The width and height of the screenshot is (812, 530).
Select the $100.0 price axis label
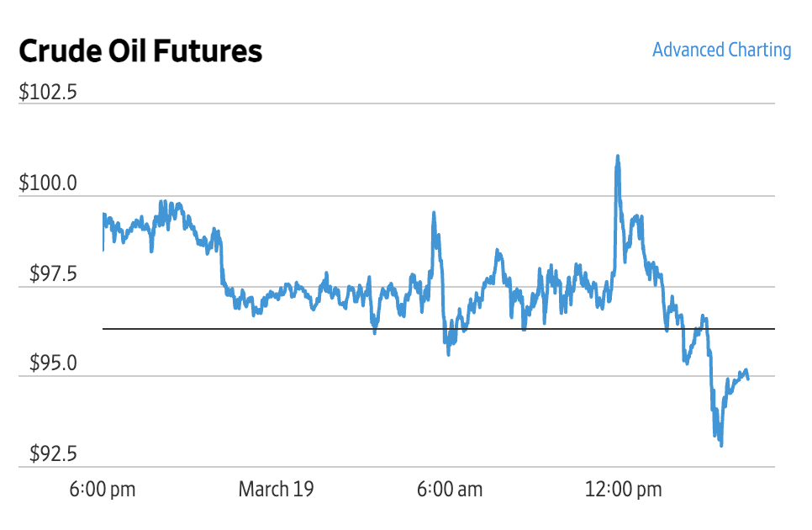[x=48, y=183]
